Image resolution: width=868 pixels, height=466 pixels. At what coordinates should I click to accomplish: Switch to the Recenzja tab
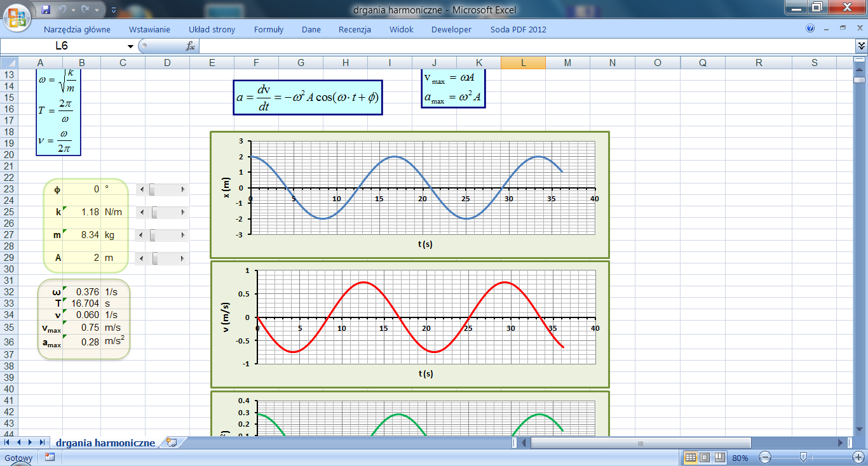(x=355, y=29)
